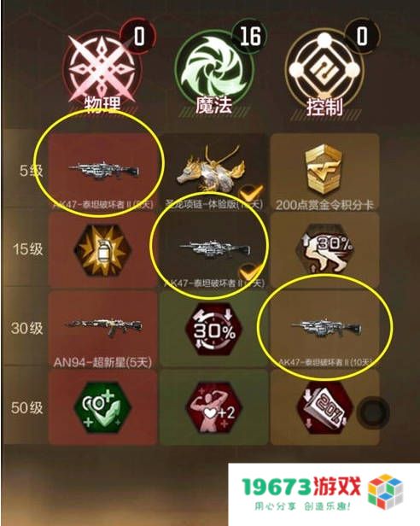This screenshot has height=526, width=420.
Task: Click the heart +2 body icon
Action: click(213, 408)
